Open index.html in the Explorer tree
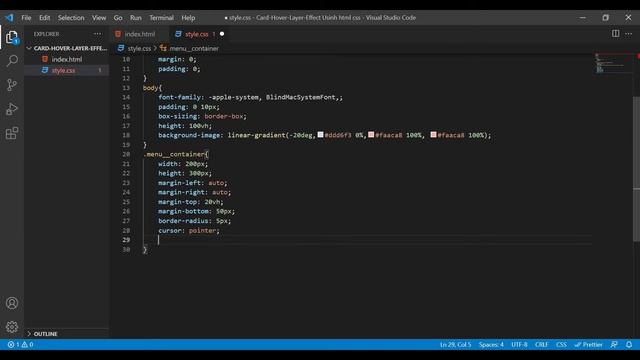The image size is (640, 360). pyautogui.click(x=67, y=59)
